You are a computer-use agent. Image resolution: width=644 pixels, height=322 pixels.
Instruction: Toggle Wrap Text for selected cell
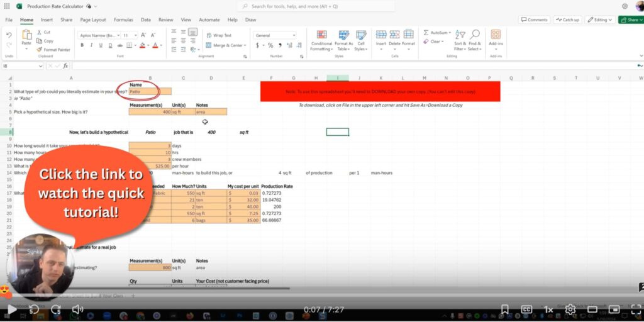pos(219,35)
